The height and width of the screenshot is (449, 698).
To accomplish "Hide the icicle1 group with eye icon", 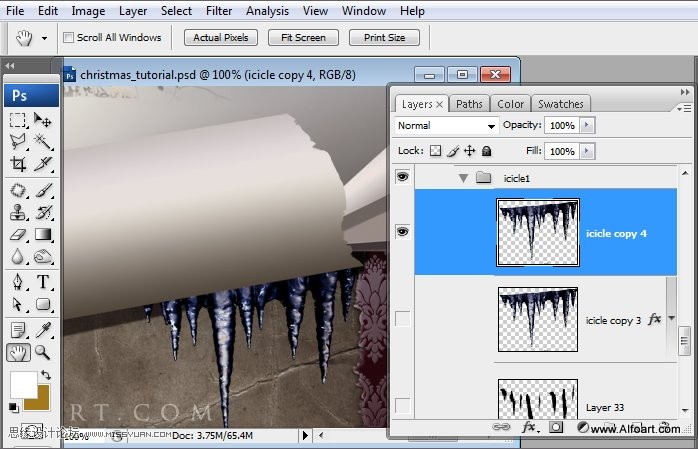I will [402, 177].
